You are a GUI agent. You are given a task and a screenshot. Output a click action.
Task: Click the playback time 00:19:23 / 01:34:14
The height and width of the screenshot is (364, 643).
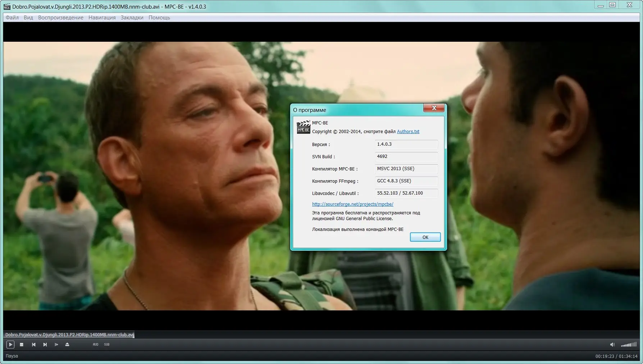[x=616, y=356]
